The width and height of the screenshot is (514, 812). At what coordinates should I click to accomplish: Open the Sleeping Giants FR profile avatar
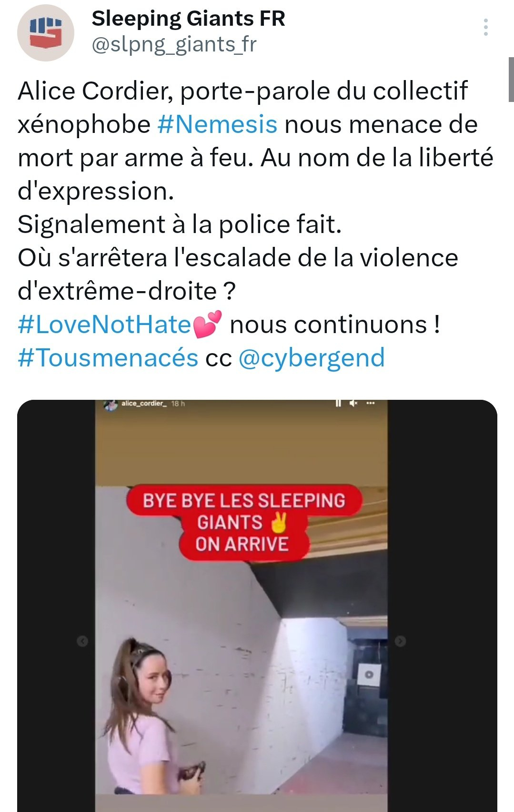46,33
